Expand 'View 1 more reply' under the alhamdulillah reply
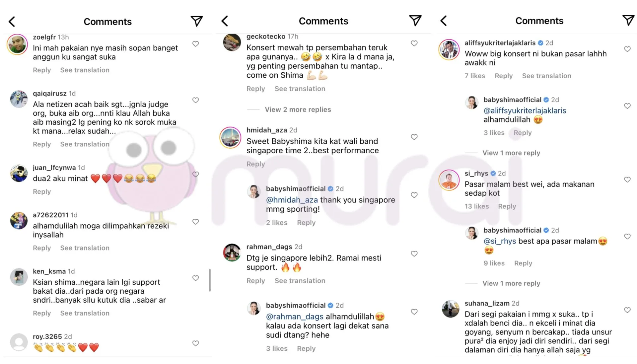This screenshot has height=364, width=637. (511, 153)
